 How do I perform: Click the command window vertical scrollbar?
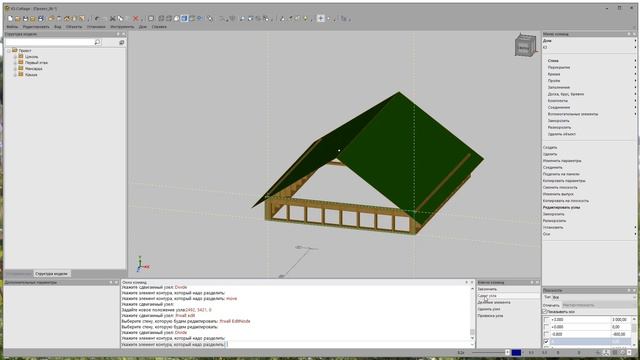point(472,314)
